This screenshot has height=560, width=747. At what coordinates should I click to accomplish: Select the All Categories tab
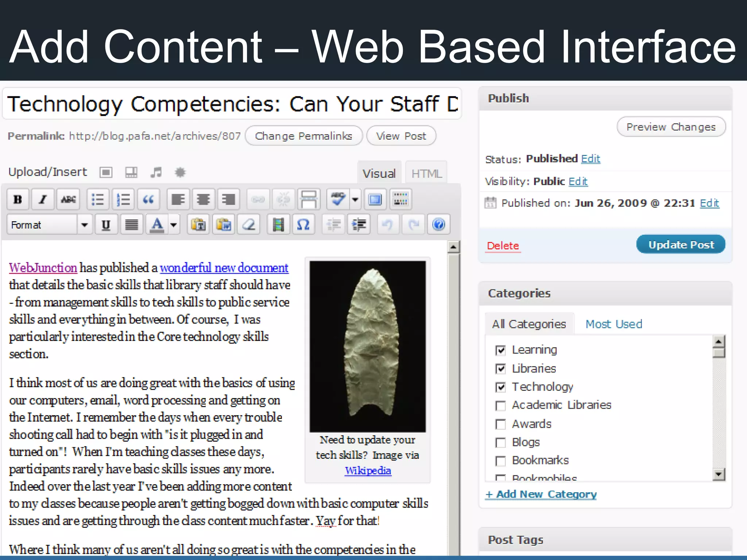tap(529, 324)
